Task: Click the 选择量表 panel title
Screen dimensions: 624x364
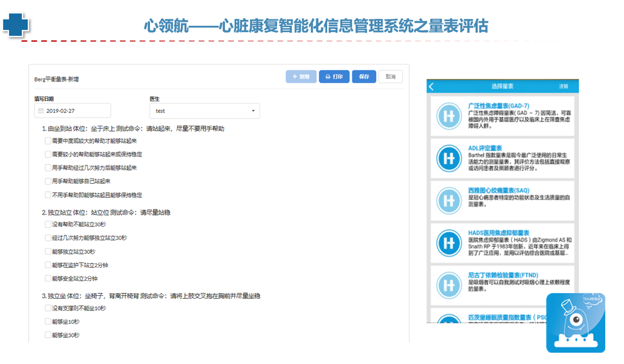Action: pyautogui.click(x=502, y=86)
